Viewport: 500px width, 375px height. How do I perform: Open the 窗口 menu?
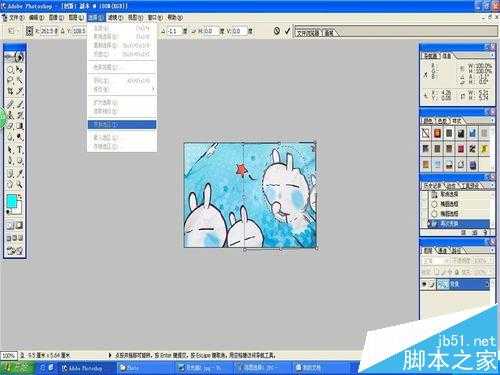[155, 17]
